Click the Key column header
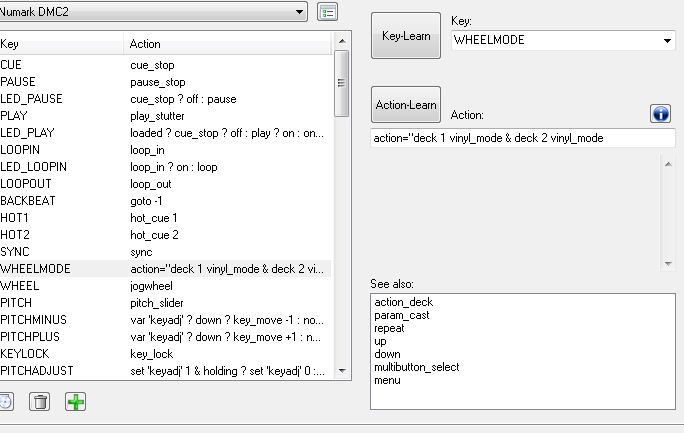The width and height of the screenshot is (684, 433). 62,44
